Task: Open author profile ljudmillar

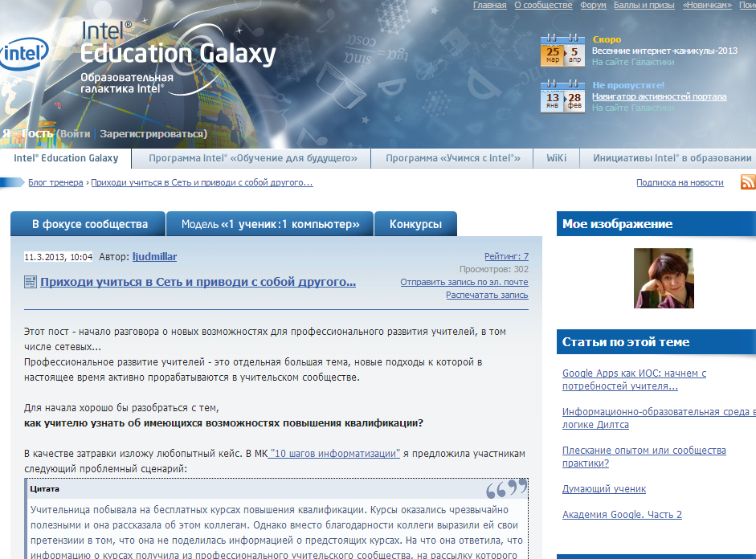Action: [155, 257]
